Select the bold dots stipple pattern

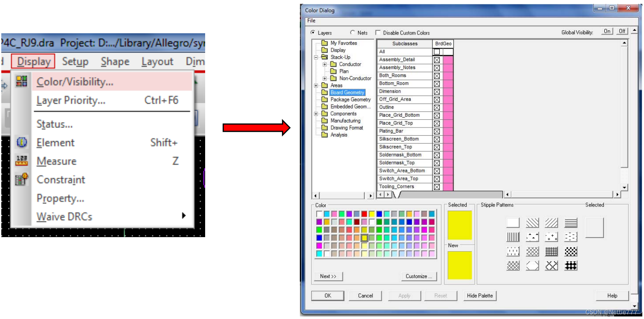coord(571,251)
